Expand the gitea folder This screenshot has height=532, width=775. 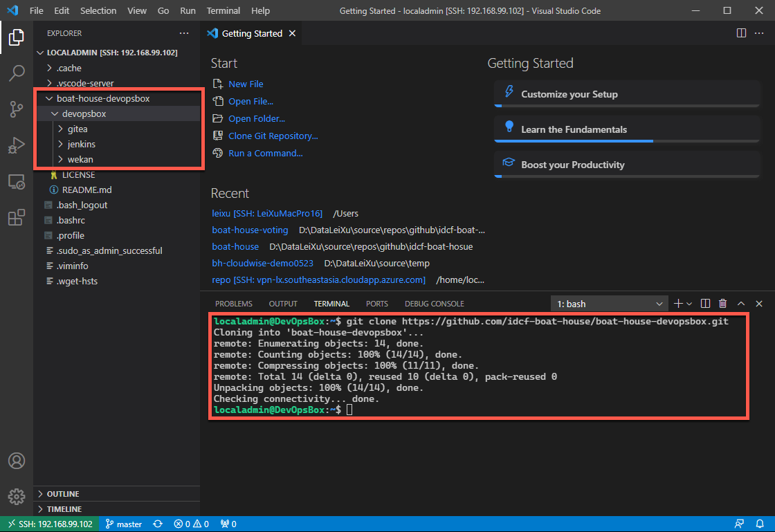[117, 129]
